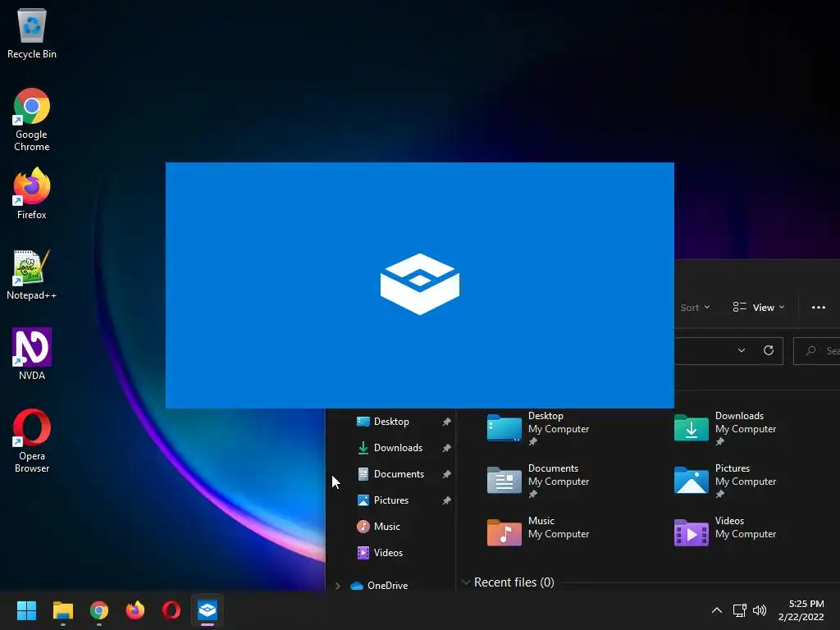This screenshot has height=630, width=840.
Task: Click the pin icon beside sidebar Documents
Action: [x=446, y=475]
